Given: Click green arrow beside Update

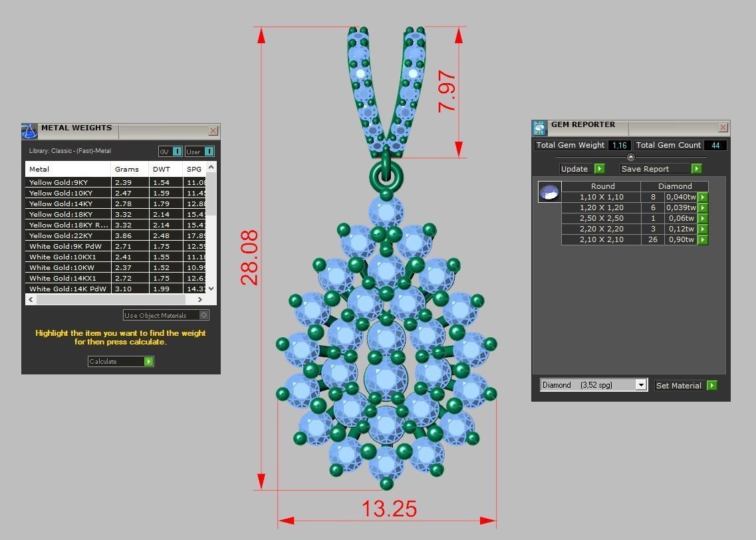Looking at the screenshot, I should click(x=600, y=169).
